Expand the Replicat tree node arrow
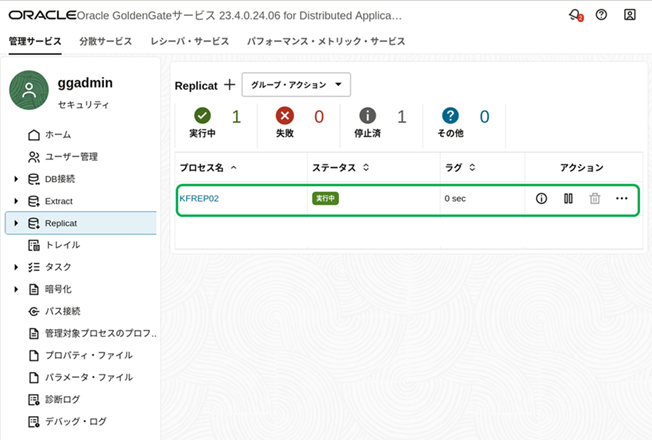This screenshot has width=652, height=440. pos(16,223)
